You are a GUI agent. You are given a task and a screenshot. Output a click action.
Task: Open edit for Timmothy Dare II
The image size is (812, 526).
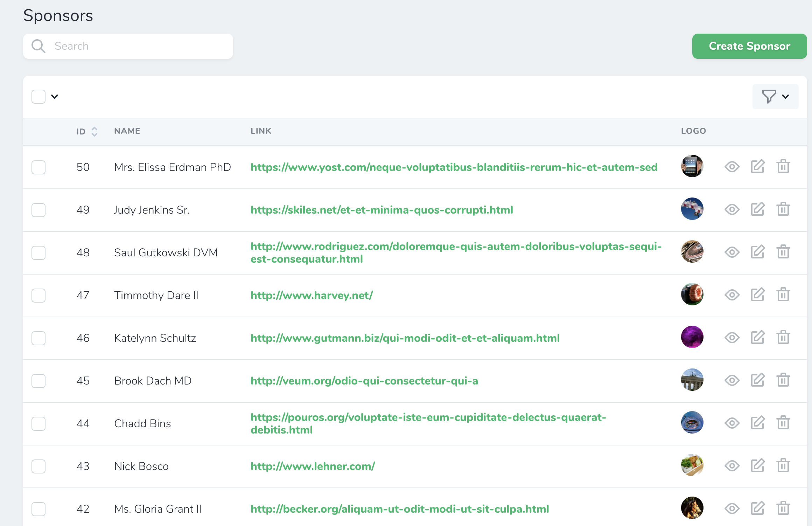coord(758,295)
